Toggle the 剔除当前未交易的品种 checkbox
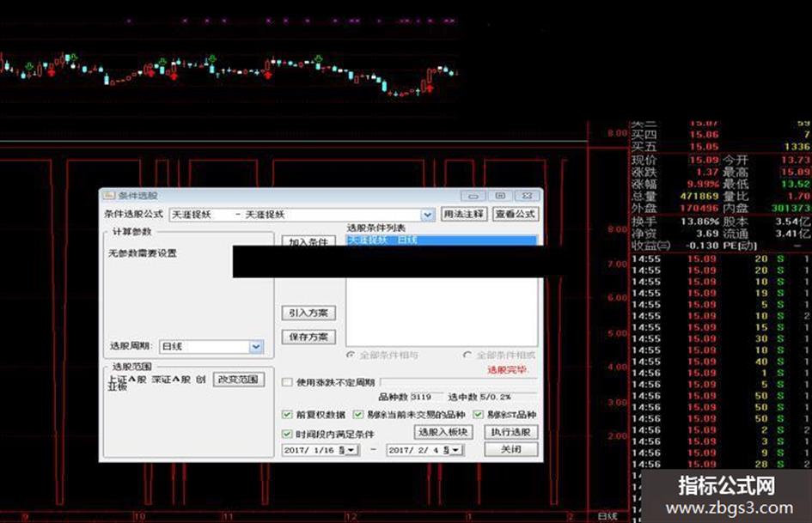 click(357, 415)
